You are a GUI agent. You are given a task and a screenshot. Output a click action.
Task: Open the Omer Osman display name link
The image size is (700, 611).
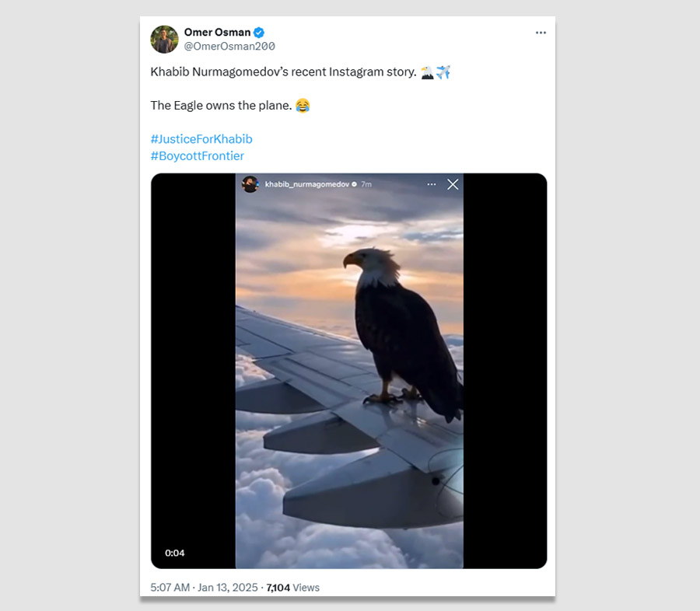[217, 33]
